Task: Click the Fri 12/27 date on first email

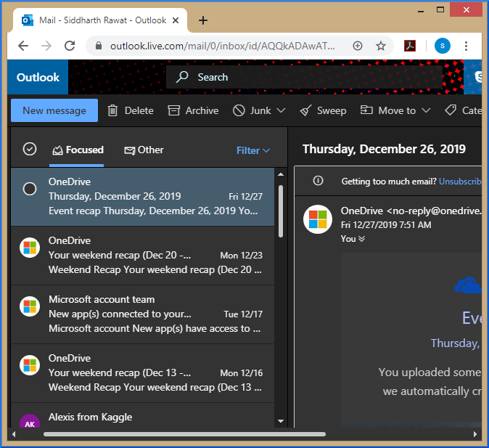Action: click(x=245, y=197)
